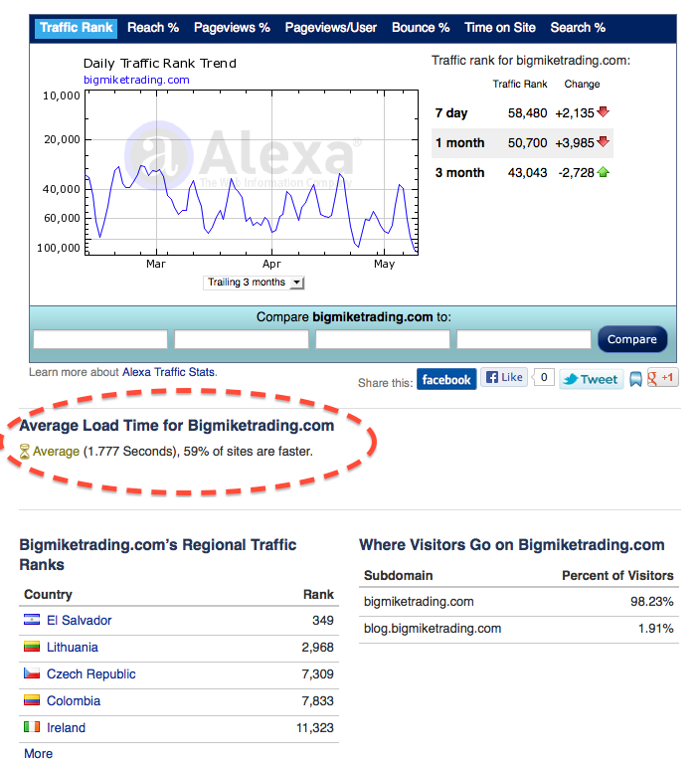Screen dimensions: 700x766
Task: Open the Ireland country link
Action: point(66,728)
